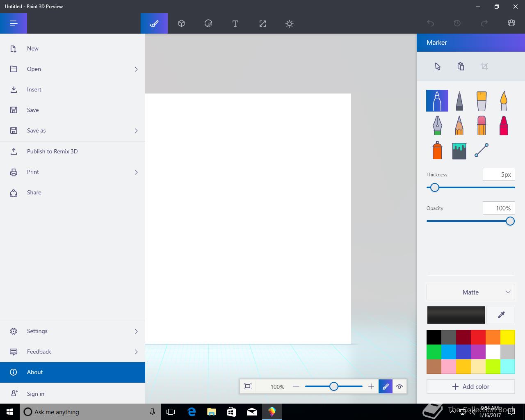Click the Undo arrow

[x=430, y=23]
